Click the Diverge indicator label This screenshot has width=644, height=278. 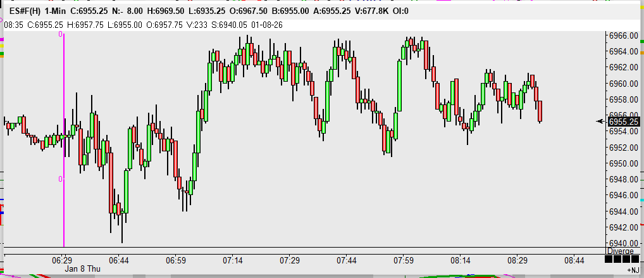621,251
